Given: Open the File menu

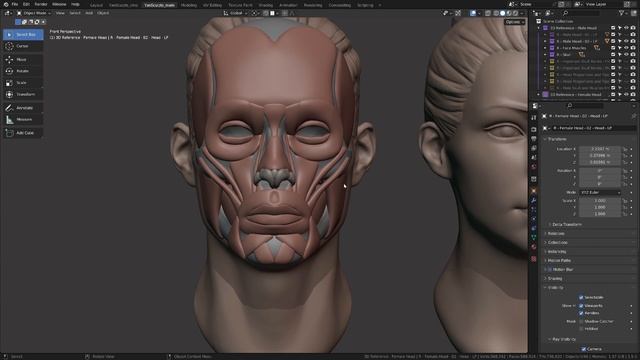Looking at the screenshot, I should (x=15, y=4).
